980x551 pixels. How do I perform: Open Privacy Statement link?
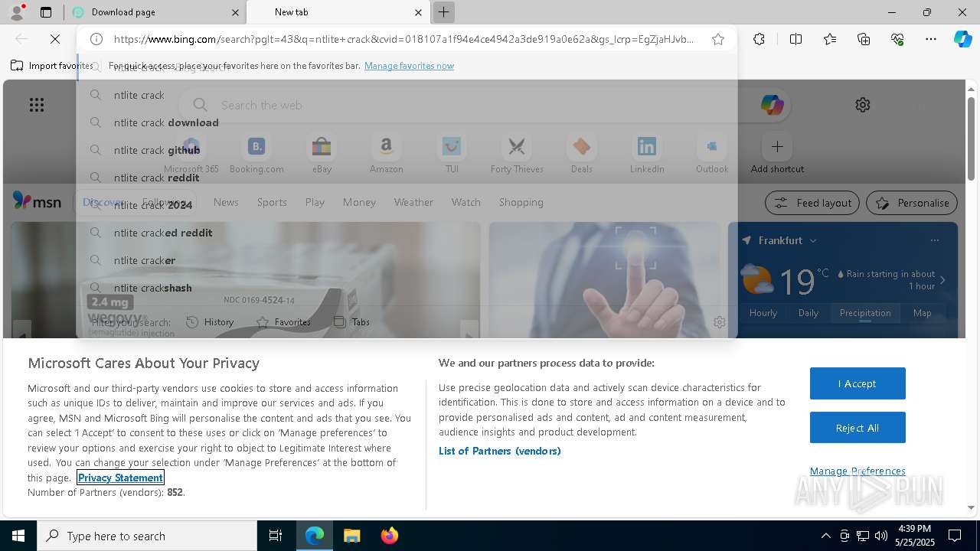click(x=120, y=478)
